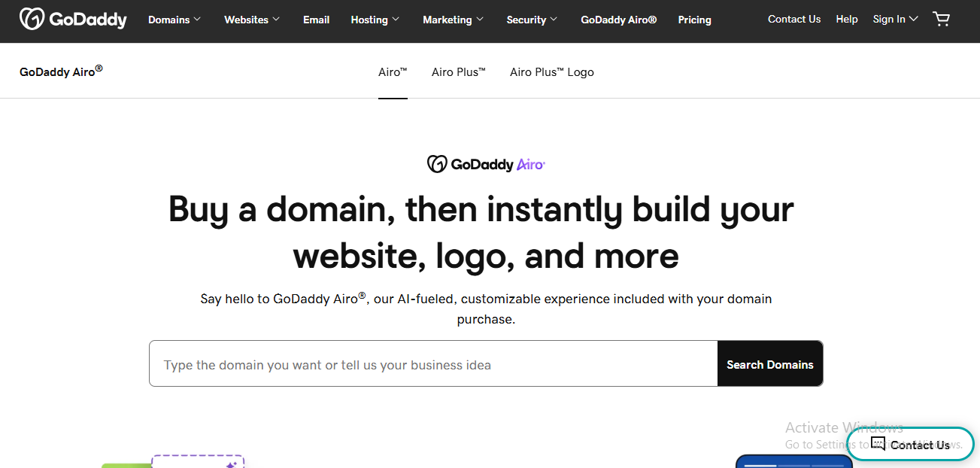This screenshot has height=468, width=980.
Task: Select the Airo™ tab
Action: point(393,72)
